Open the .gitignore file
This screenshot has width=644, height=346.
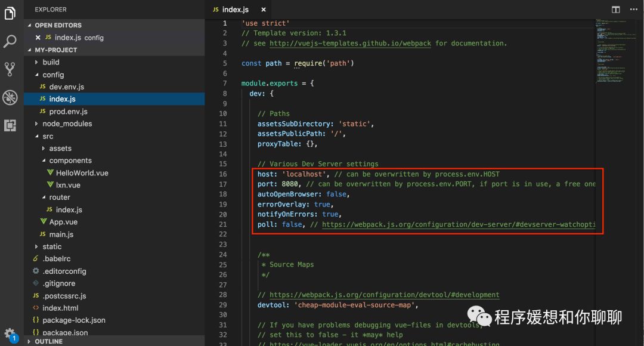tap(58, 283)
